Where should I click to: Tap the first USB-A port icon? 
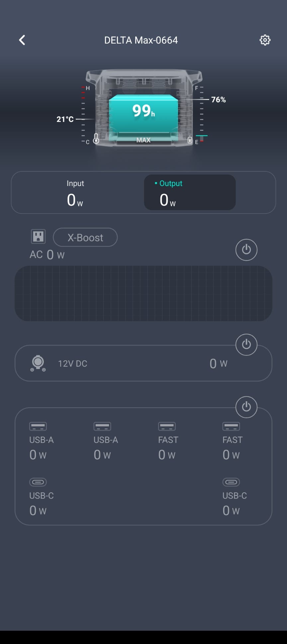coord(38,426)
